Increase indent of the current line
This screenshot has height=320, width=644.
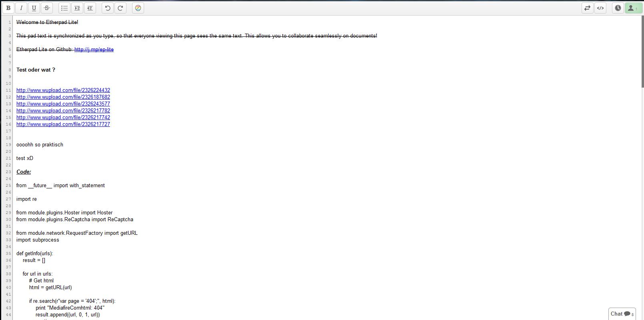click(77, 8)
